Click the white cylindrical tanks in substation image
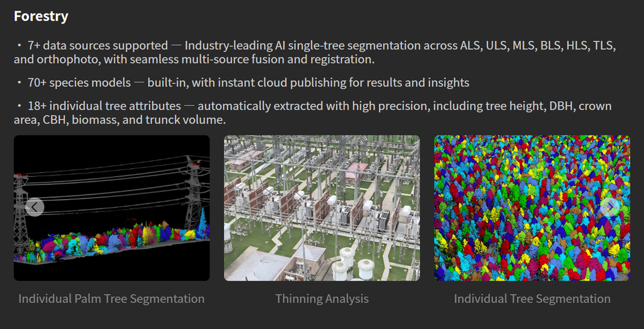Image resolution: width=644 pixels, height=329 pixels. [x=354, y=264]
